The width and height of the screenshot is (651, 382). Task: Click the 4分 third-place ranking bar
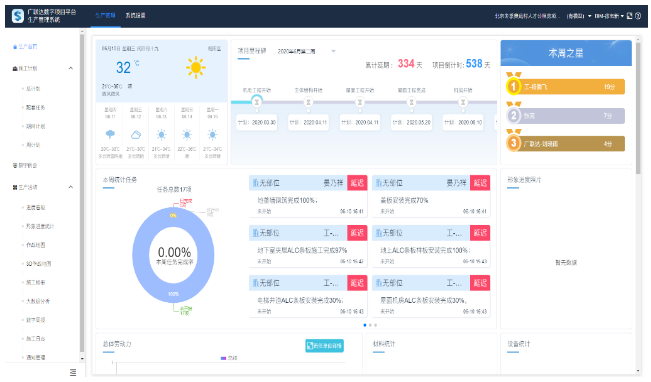coord(571,144)
